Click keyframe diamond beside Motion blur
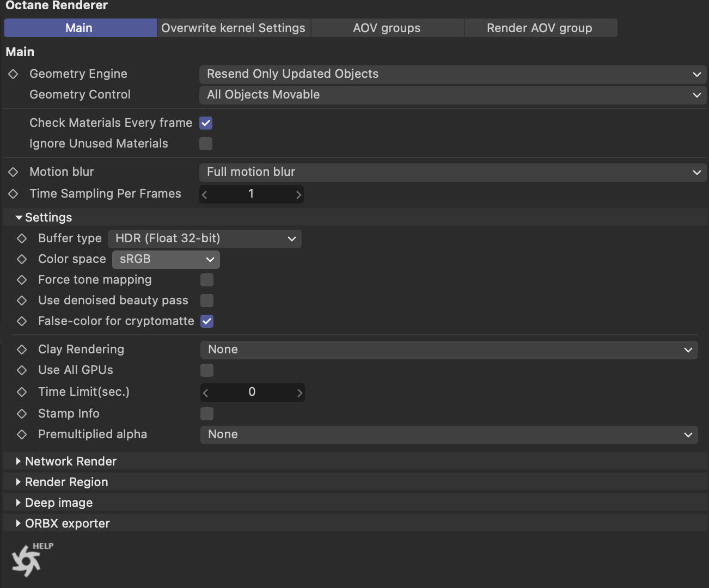 (x=14, y=172)
